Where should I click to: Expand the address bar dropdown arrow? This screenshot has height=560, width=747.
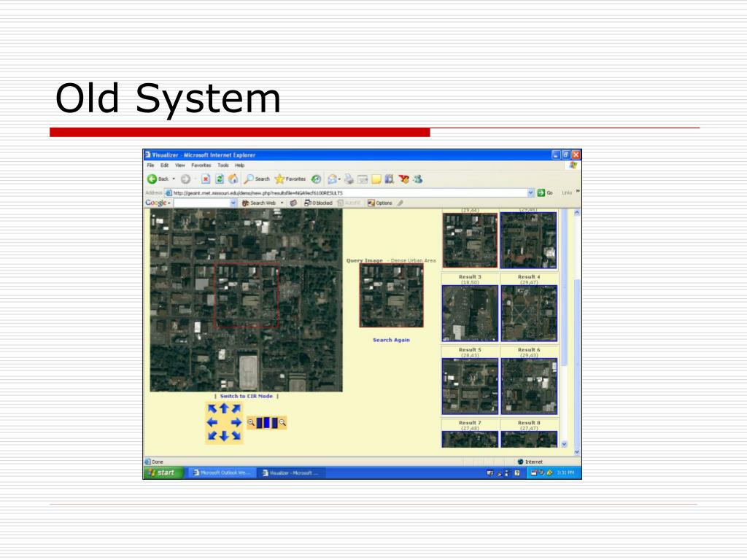click(x=531, y=192)
